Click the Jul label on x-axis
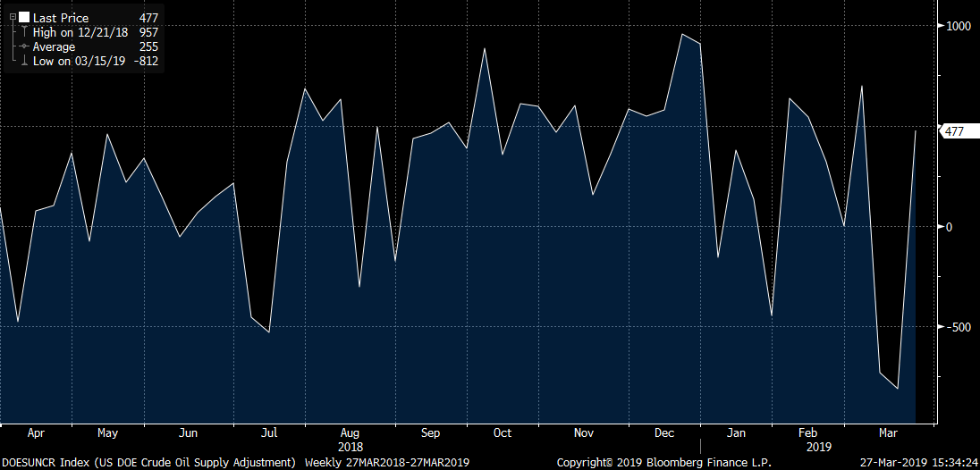 pyautogui.click(x=269, y=433)
